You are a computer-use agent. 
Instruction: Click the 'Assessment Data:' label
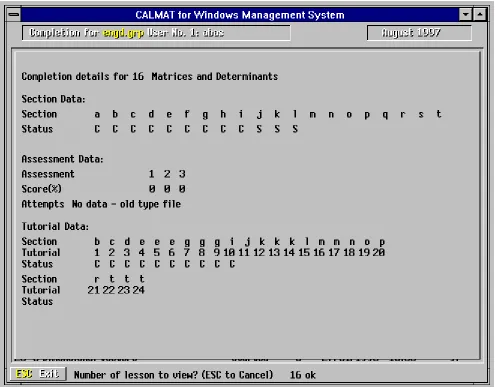pyautogui.click(x=62, y=159)
